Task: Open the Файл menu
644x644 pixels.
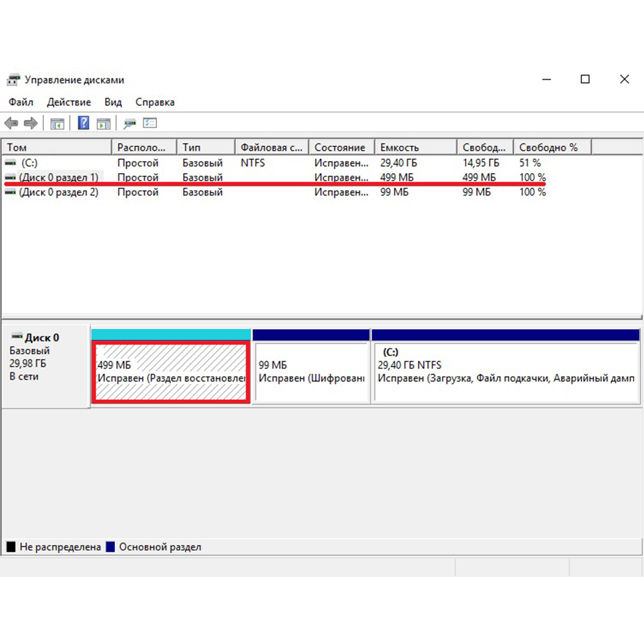Action: point(21,102)
